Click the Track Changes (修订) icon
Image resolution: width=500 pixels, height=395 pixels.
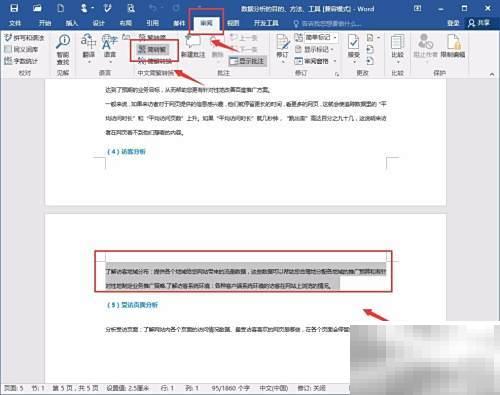pyautogui.click(x=283, y=47)
